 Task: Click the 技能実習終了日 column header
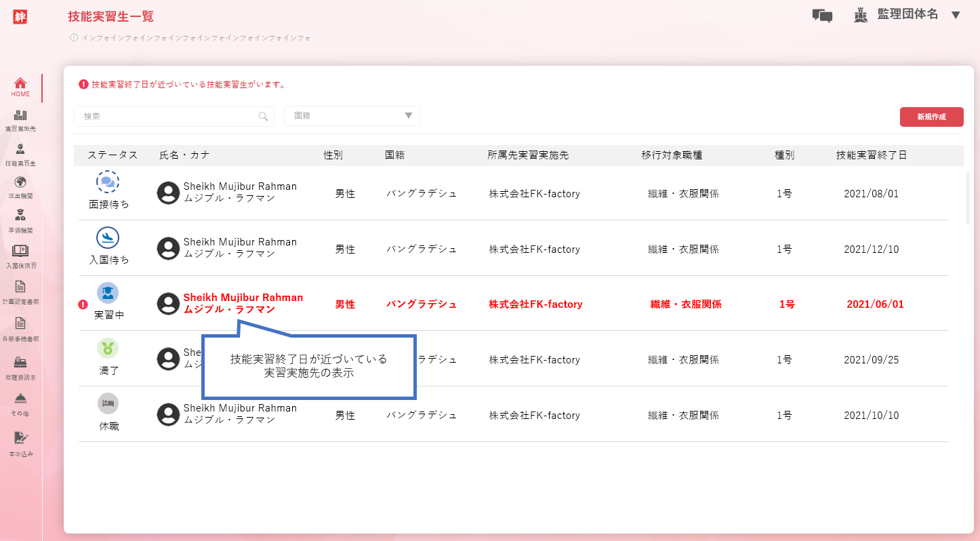click(871, 155)
